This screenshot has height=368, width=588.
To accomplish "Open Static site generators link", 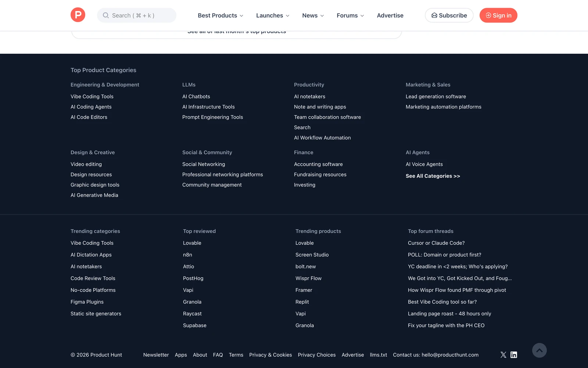I will tap(96, 314).
